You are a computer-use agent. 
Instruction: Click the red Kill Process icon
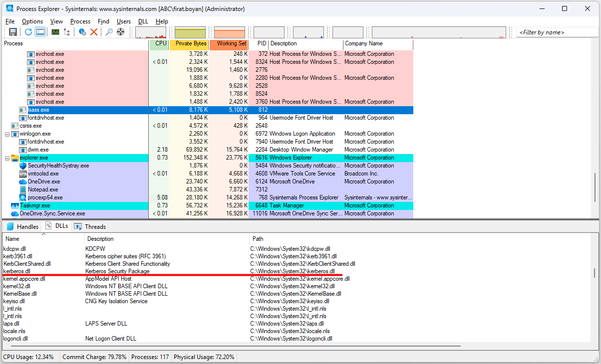[x=94, y=32]
